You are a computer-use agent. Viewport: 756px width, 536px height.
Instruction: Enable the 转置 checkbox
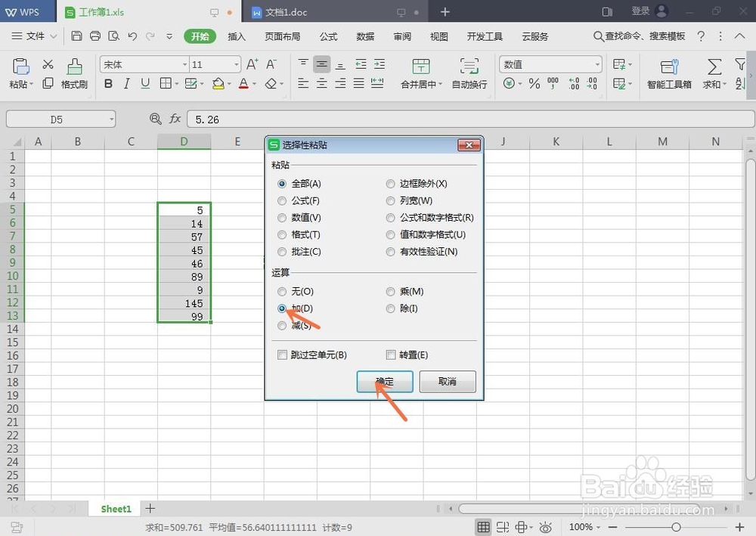point(391,355)
